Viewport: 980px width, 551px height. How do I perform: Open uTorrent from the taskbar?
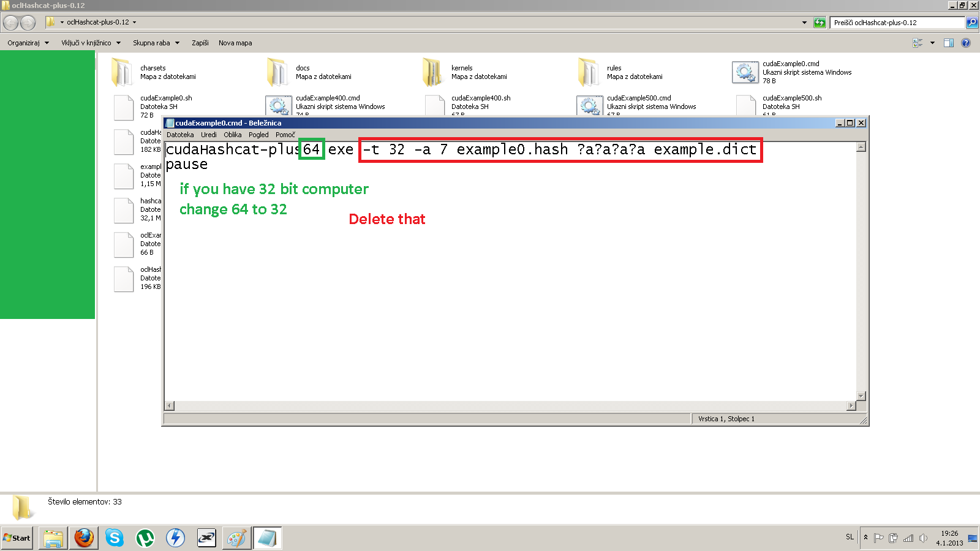tap(145, 538)
